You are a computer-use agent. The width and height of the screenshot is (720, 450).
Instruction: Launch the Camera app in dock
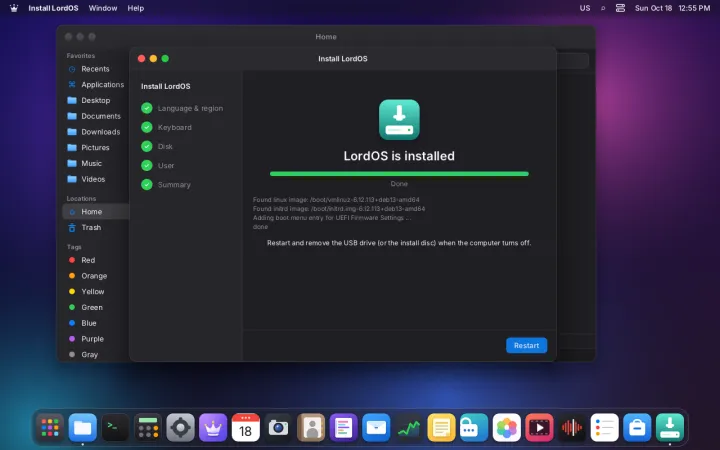tap(278, 428)
